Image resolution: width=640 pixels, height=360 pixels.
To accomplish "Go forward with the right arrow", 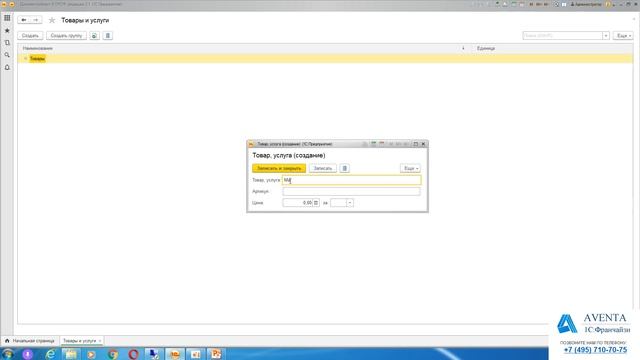I will [36, 20].
